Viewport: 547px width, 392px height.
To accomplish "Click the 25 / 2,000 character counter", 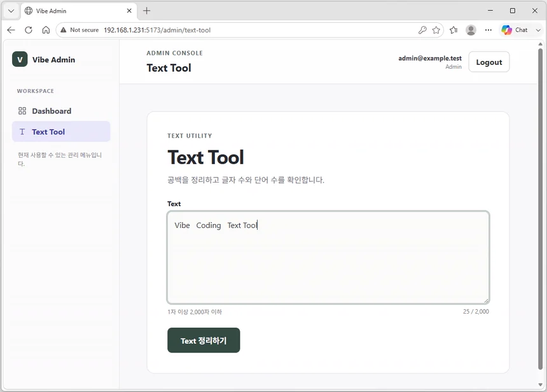I will pos(476,311).
